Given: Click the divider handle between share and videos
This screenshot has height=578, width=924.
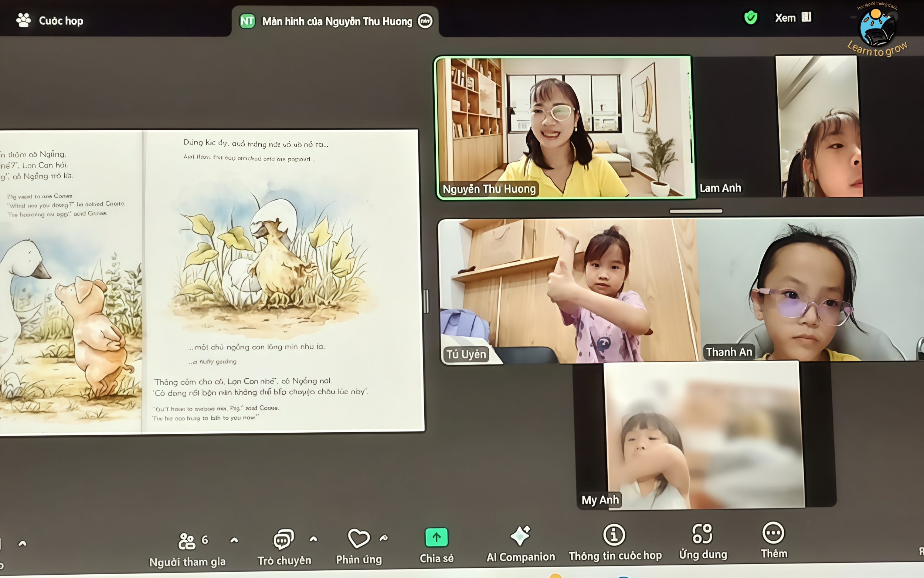Looking at the screenshot, I should coord(426,302).
